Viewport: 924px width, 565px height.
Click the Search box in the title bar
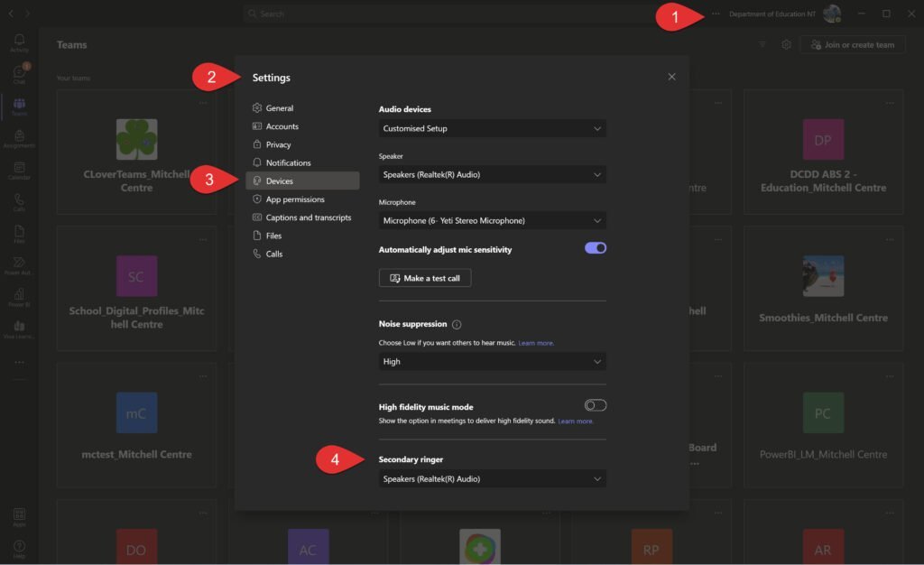[448, 13]
